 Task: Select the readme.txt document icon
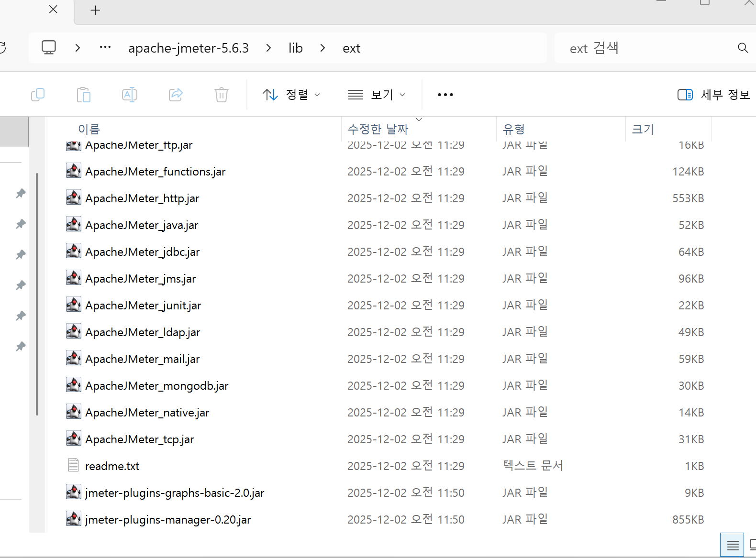tap(74, 465)
